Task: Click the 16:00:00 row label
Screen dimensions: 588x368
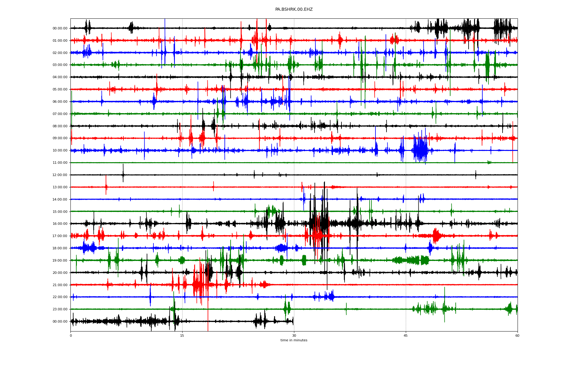Action: click(60, 224)
